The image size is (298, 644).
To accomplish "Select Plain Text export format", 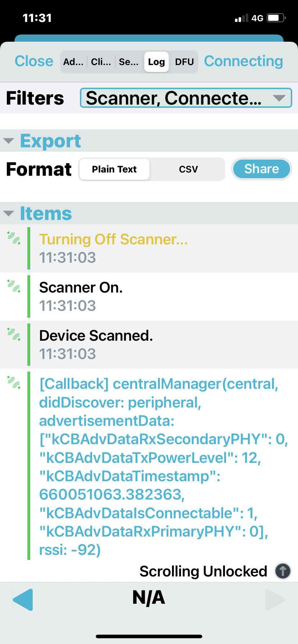I will pyautogui.click(x=114, y=169).
